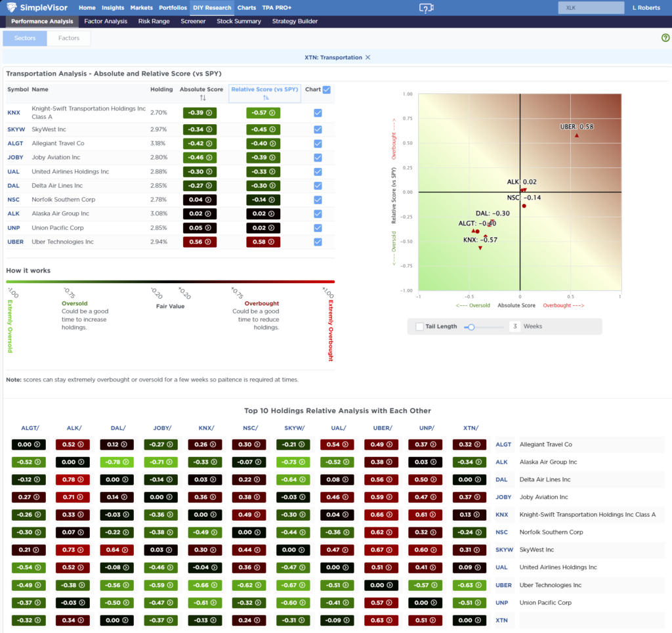
Task: Click the NSC symbol link in table
Action: (13, 200)
